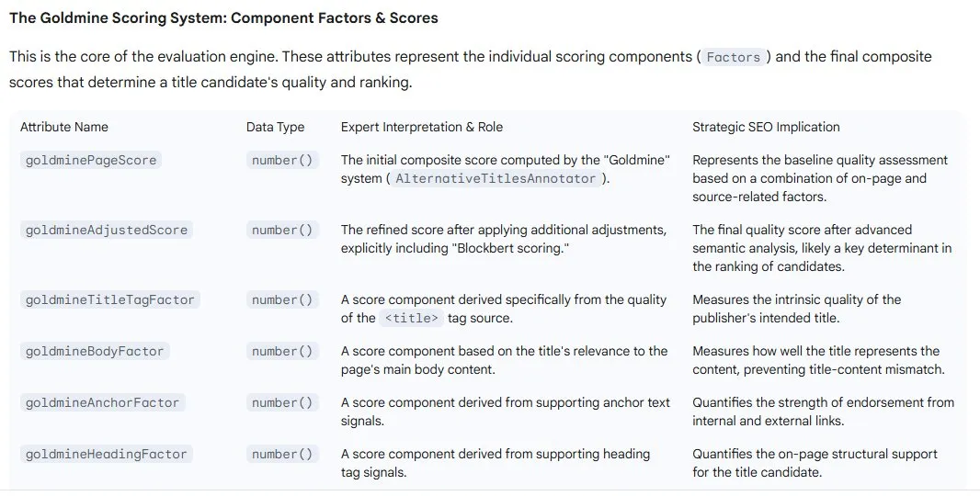Screen dimensions: 980x496
Task: Click number() data type for goldminePageScore
Action: coord(282,160)
